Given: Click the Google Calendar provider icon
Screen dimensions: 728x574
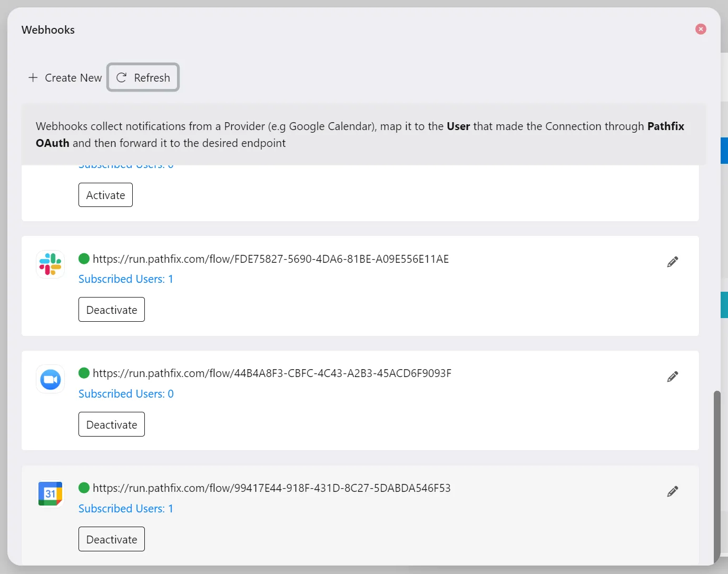Looking at the screenshot, I should (x=51, y=494).
